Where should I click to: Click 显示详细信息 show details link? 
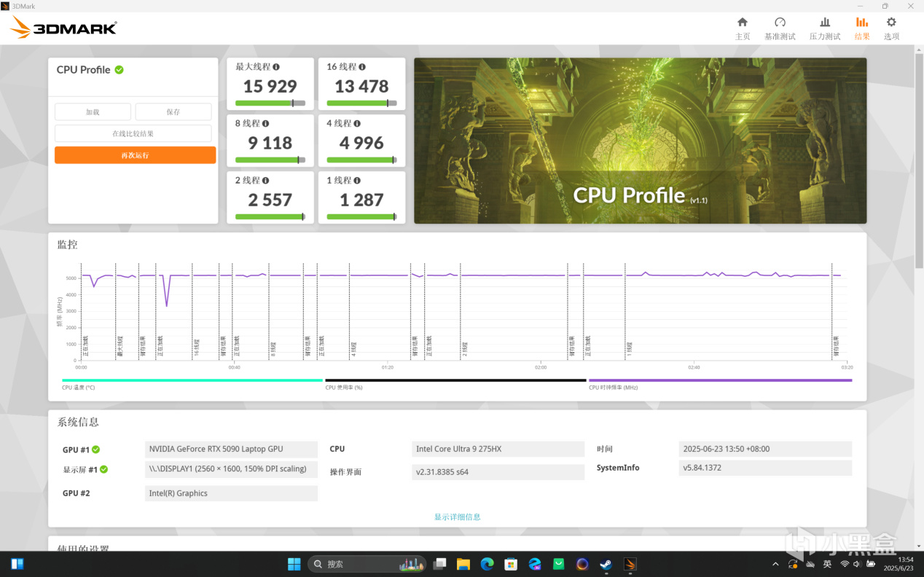pos(458,517)
